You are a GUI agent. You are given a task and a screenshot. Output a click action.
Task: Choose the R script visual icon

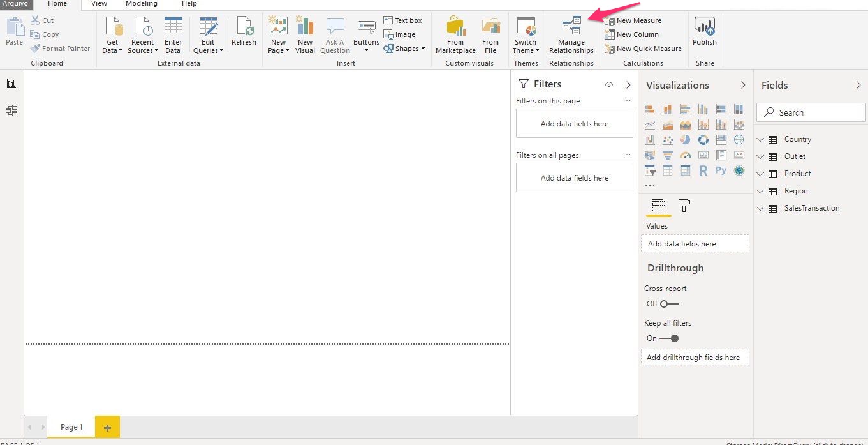pos(703,170)
